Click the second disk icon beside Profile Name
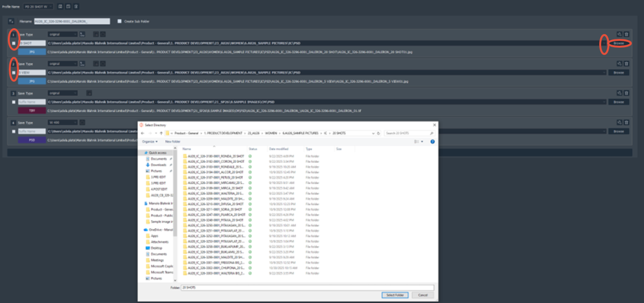Image resolution: width=644 pixels, height=303 pixels. coord(68,6)
